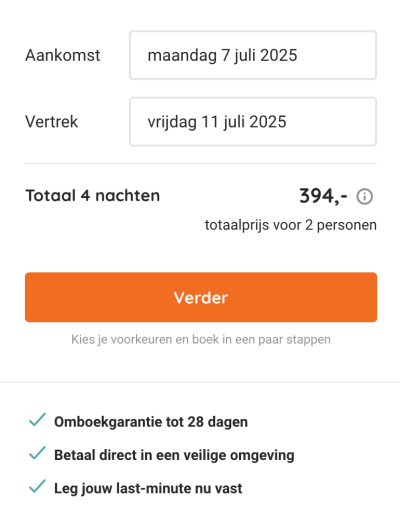The height and width of the screenshot is (526, 400).
Task: Click vrijdag in the departure date
Action: [x=172, y=122]
